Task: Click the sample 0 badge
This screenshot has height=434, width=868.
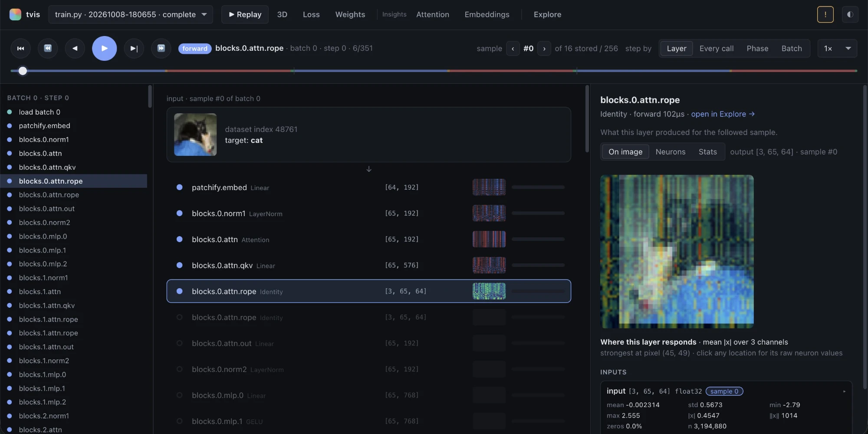Action: [724, 391]
